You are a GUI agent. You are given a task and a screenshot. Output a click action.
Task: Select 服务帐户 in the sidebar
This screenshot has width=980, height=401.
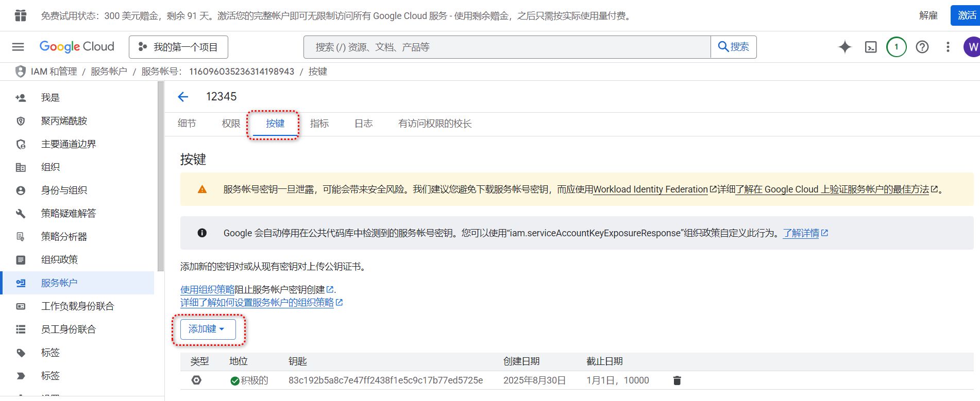pyautogui.click(x=77, y=283)
